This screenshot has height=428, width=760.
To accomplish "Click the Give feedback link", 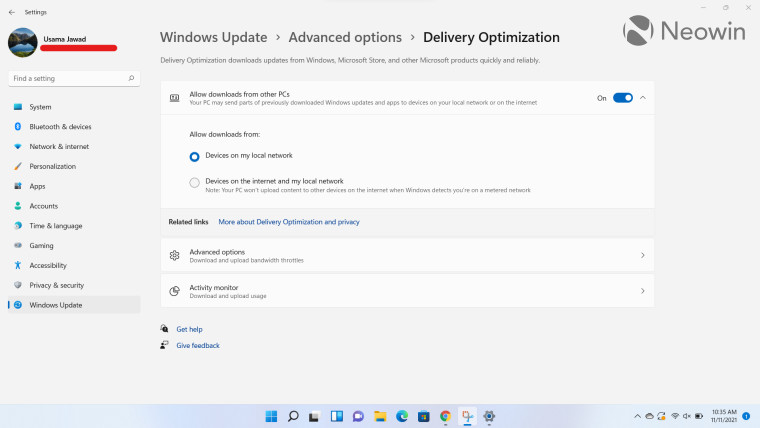I will tap(198, 346).
